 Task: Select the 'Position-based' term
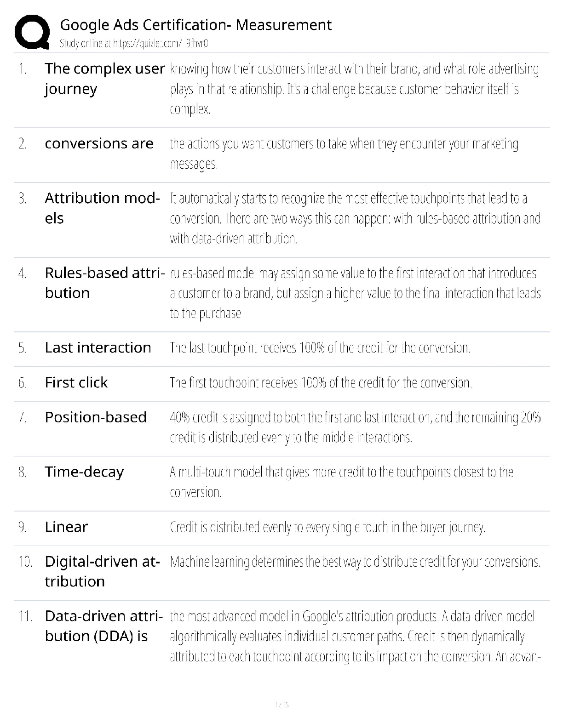95,417
